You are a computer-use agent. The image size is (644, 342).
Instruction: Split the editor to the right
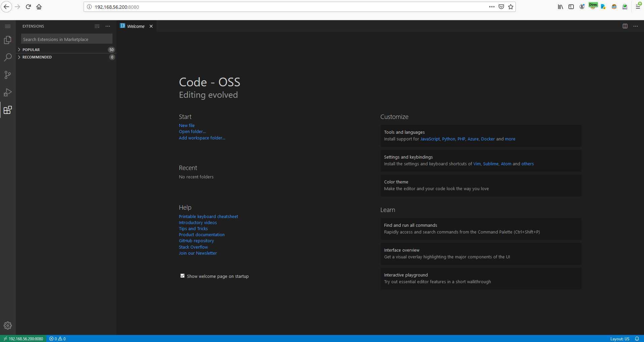click(x=625, y=26)
